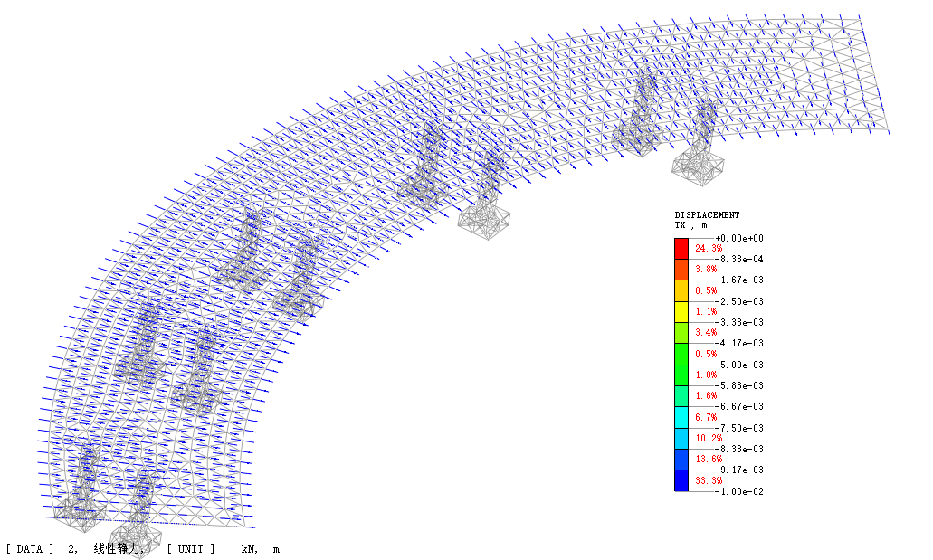Select the yellow-green 3.4% legend swatch
The height and width of the screenshot is (560, 933).
pos(681,332)
